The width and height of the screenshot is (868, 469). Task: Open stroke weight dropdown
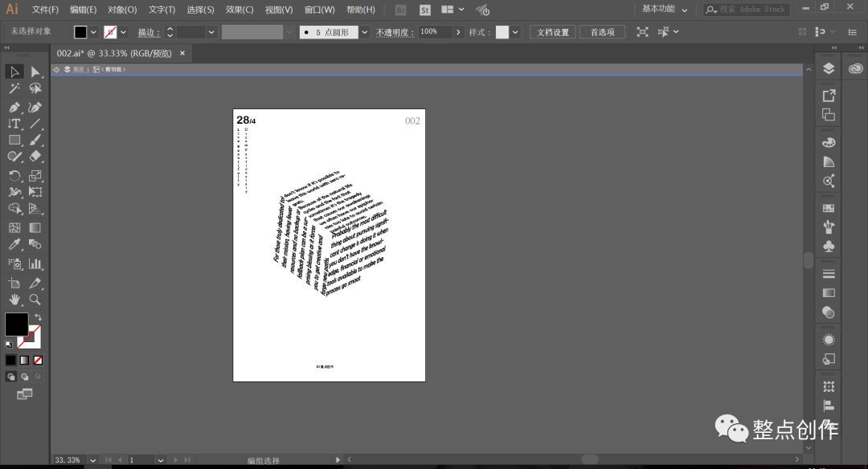click(x=211, y=32)
